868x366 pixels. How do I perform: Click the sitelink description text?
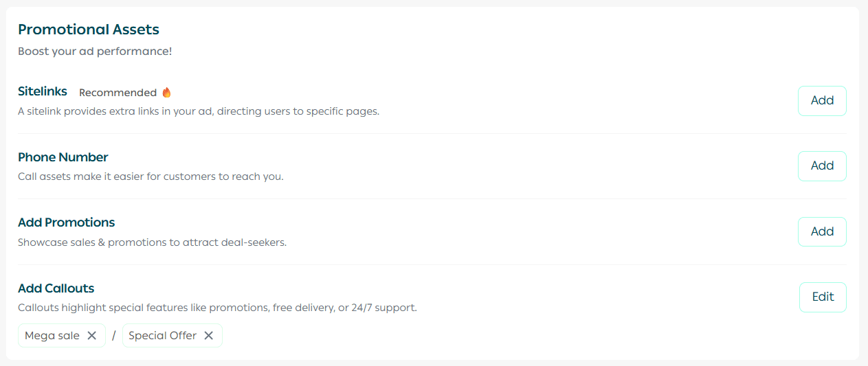click(x=199, y=111)
